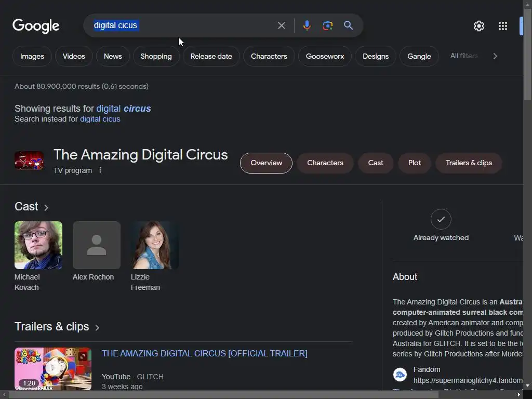Click the Michael Kovach name label

27,282
